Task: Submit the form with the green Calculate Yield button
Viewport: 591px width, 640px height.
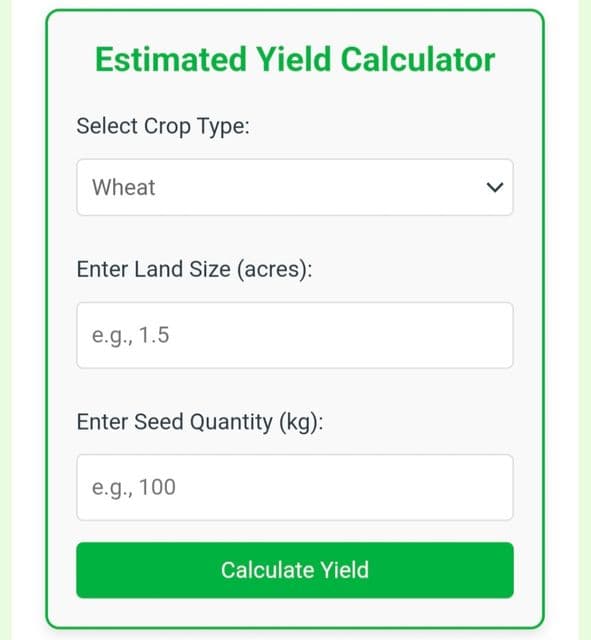Action: coord(295,570)
